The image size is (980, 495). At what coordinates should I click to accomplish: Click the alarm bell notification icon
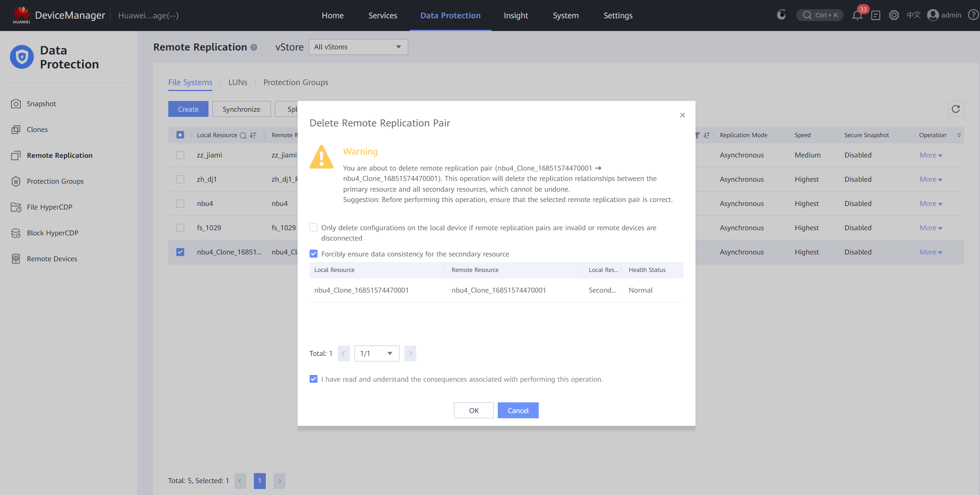[x=857, y=16]
